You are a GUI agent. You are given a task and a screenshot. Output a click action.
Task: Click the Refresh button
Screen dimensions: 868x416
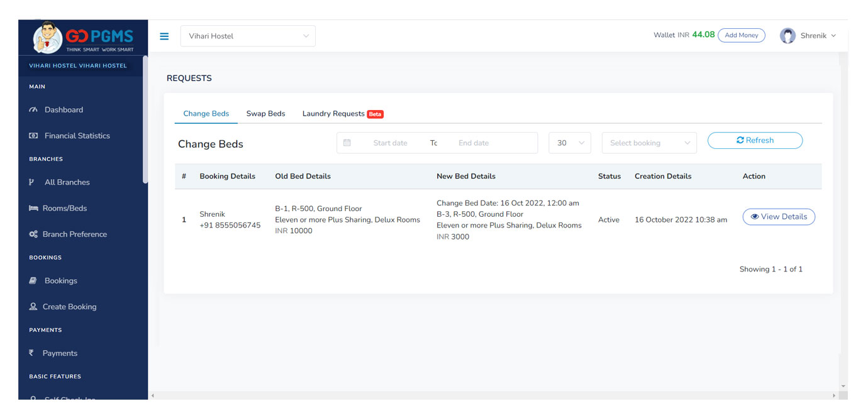755,141
